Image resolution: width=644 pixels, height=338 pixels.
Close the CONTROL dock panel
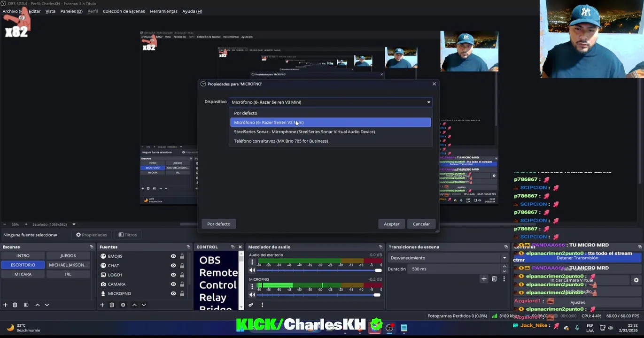coord(240,247)
